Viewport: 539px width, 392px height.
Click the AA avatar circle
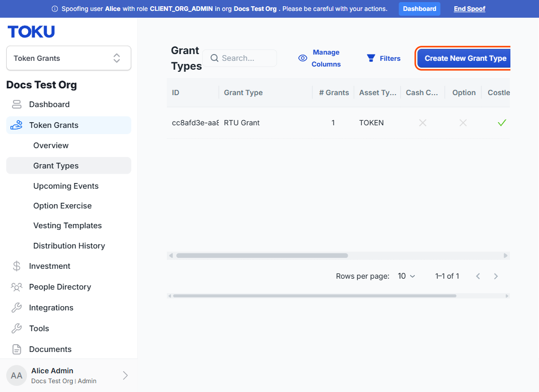coord(17,375)
